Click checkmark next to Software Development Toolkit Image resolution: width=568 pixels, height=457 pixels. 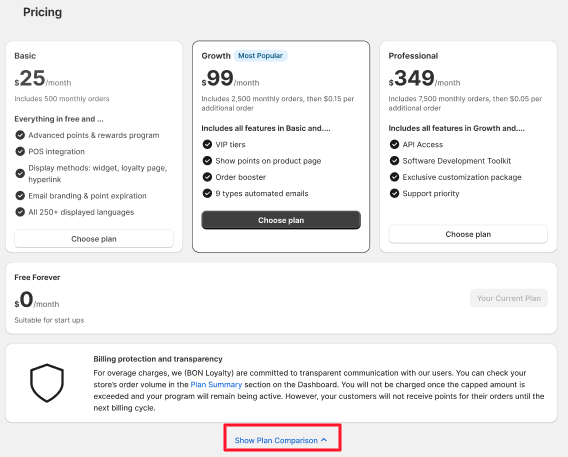394,161
